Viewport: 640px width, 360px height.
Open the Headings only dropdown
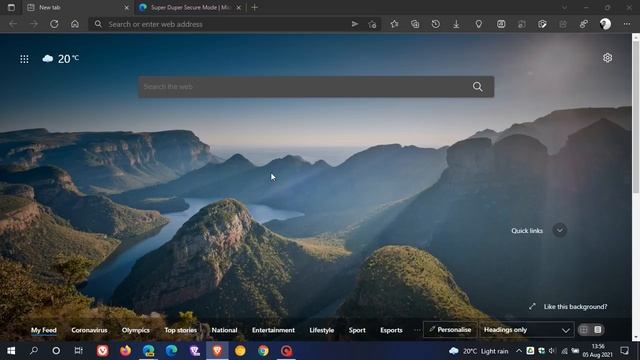pos(526,330)
